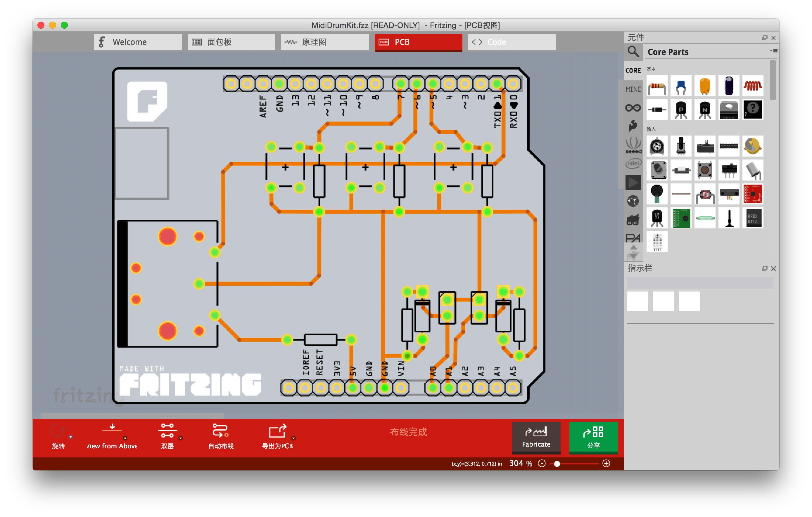
Task: Expand the rotate (旋转) dropdown arrow
Action: point(71,437)
